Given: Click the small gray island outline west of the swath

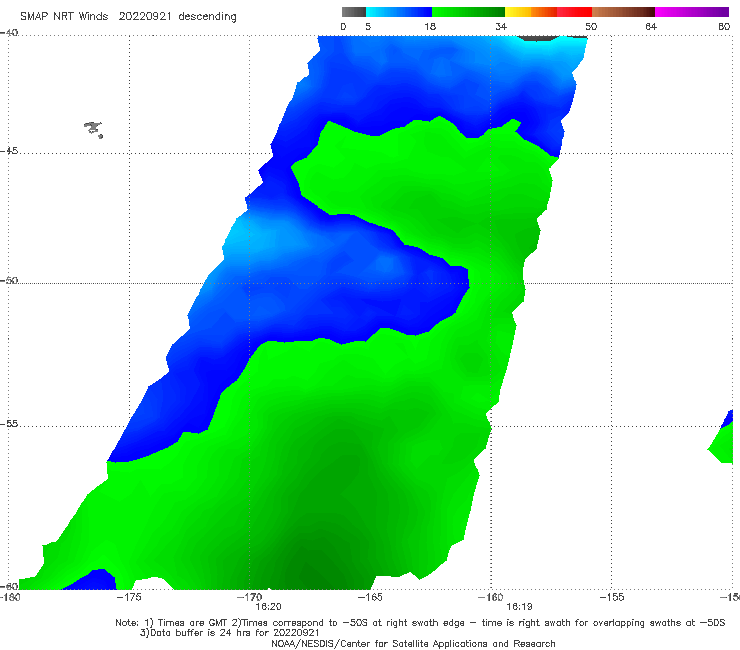Looking at the screenshot, I should point(93,129).
